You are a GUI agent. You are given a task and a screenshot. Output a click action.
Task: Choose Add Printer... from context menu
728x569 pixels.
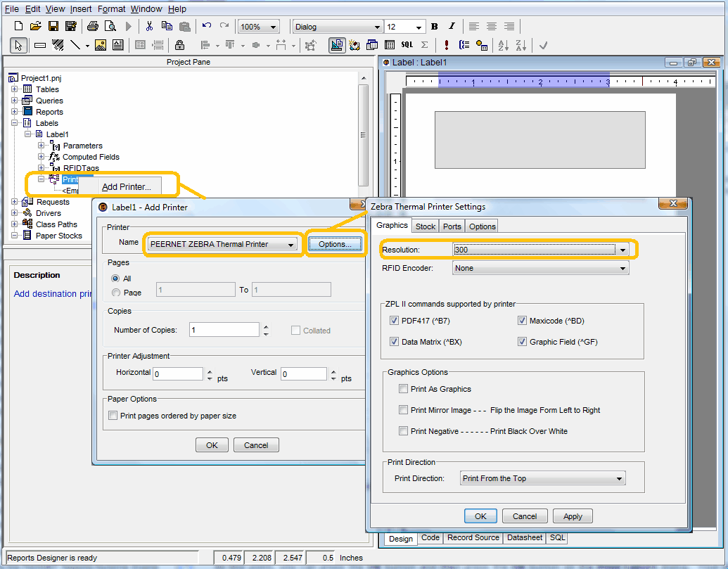[x=127, y=187]
